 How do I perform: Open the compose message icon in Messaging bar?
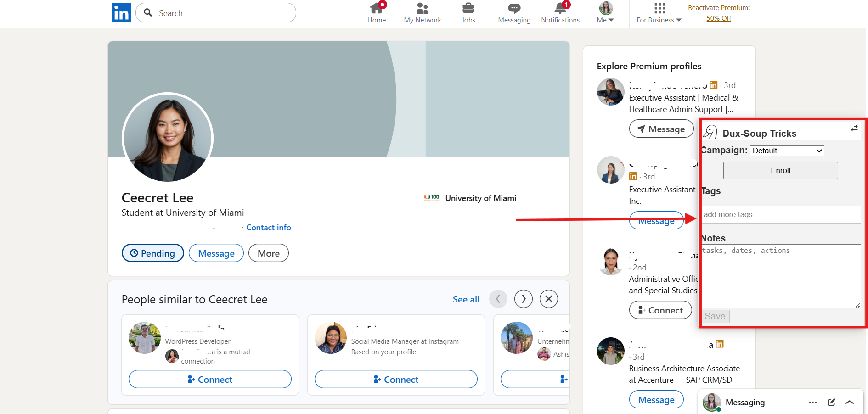[x=831, y=402]
